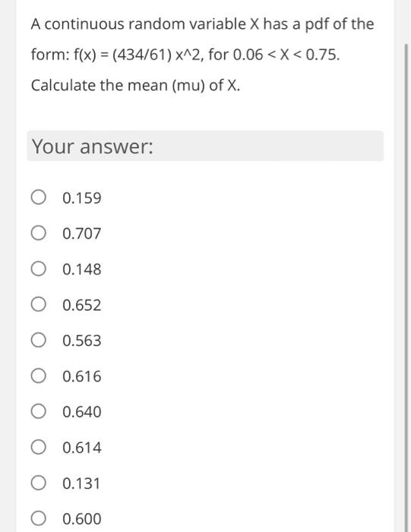Pick the 0.614 answer option
Viewport: 411px width, 532px height.
38,447
